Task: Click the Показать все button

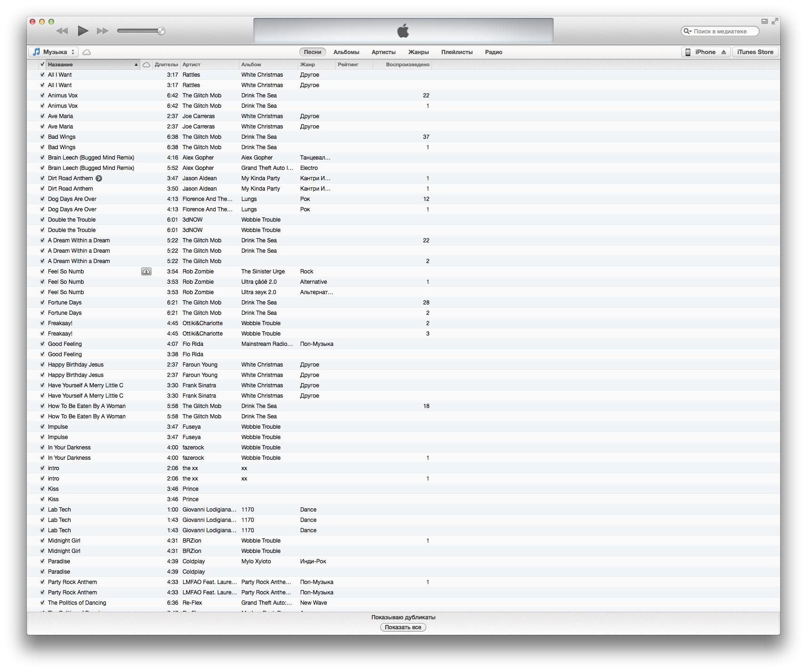Action: click(x=403, y=627)
